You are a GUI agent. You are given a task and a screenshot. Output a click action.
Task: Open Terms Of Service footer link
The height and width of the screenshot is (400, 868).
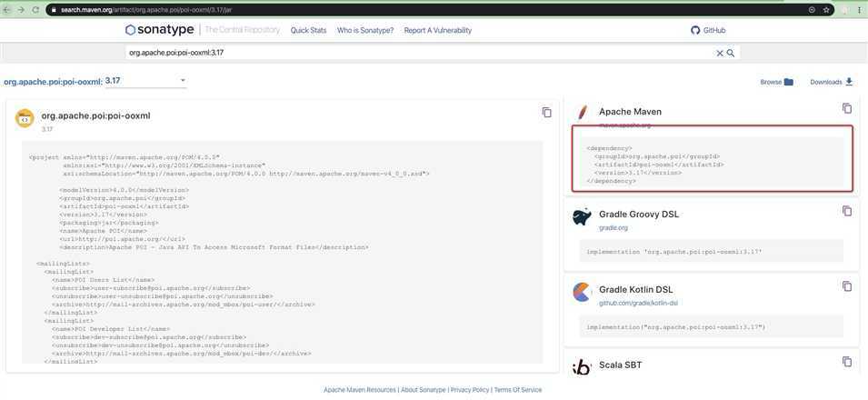(x=518, y=390)
